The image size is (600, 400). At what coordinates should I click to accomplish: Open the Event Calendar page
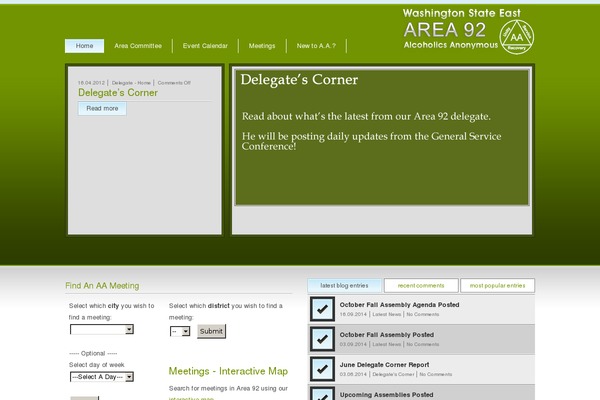click(205, 46)
